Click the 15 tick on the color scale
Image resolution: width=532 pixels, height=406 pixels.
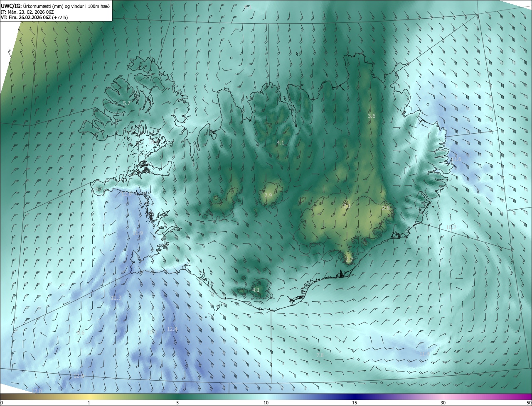(355, 403)
